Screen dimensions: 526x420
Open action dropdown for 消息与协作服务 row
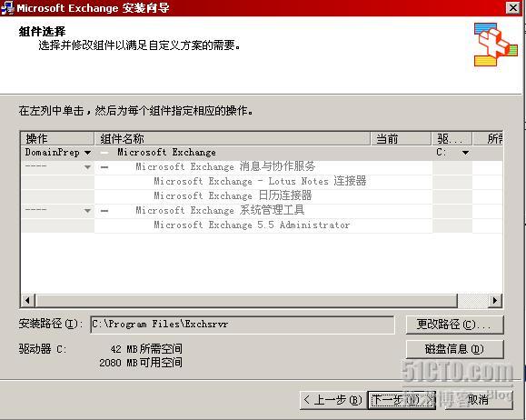point(87,167)
